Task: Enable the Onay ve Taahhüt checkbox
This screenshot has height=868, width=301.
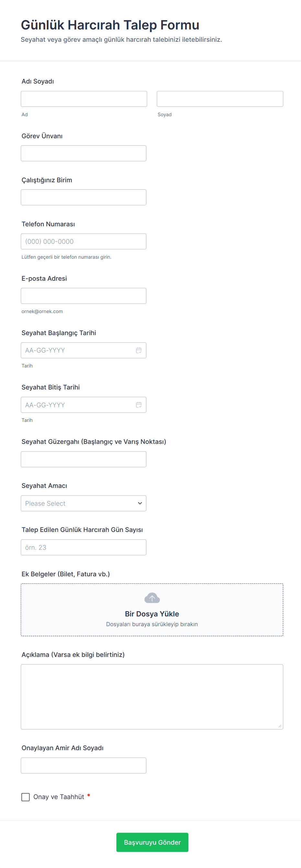Action: pos(26,797)
